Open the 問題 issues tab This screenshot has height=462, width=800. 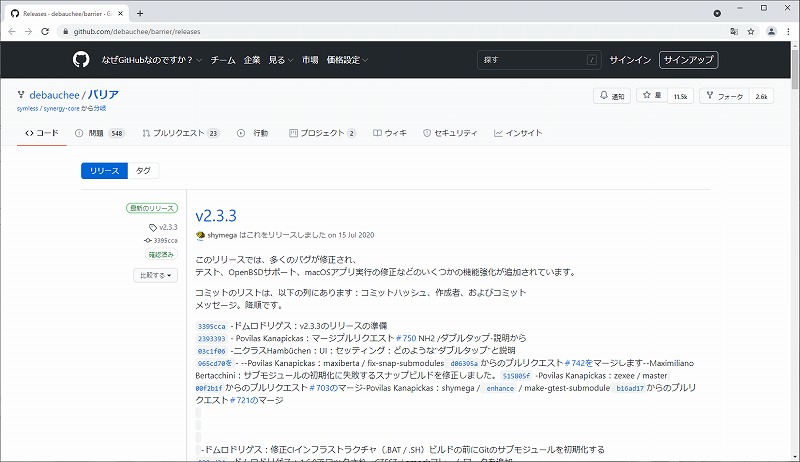coord(99,133)
